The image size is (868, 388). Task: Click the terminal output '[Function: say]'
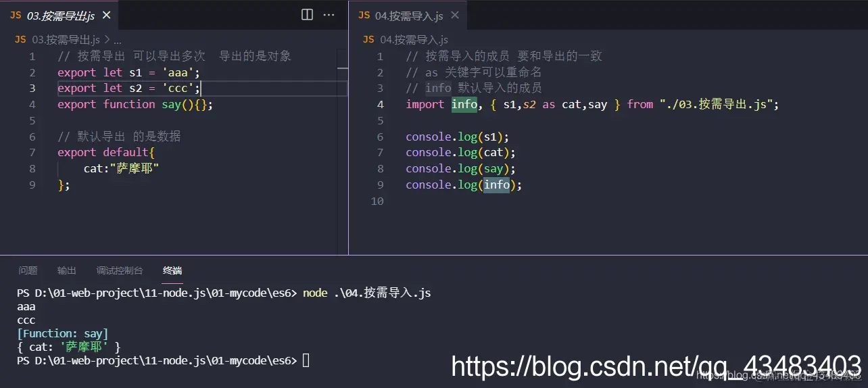point(62,334)
